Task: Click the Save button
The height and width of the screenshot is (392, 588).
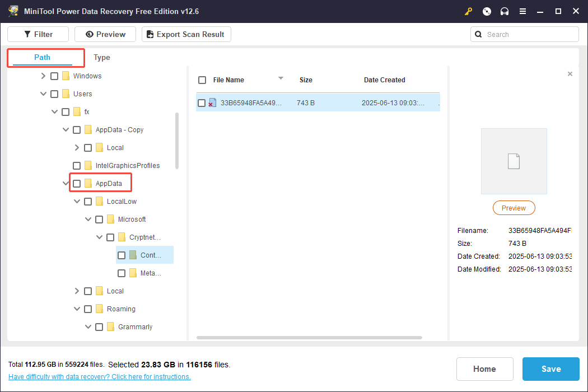Action: (x=550, y=368)
